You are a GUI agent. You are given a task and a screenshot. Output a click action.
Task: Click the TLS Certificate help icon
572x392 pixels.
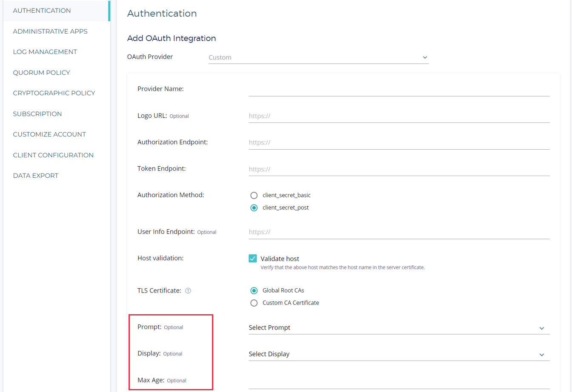coord(188,291)
